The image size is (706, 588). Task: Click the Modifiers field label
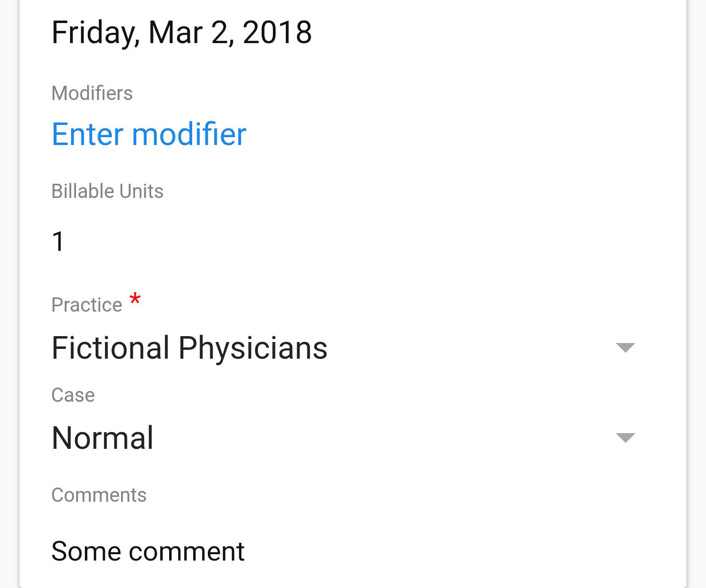click(92, 93)
